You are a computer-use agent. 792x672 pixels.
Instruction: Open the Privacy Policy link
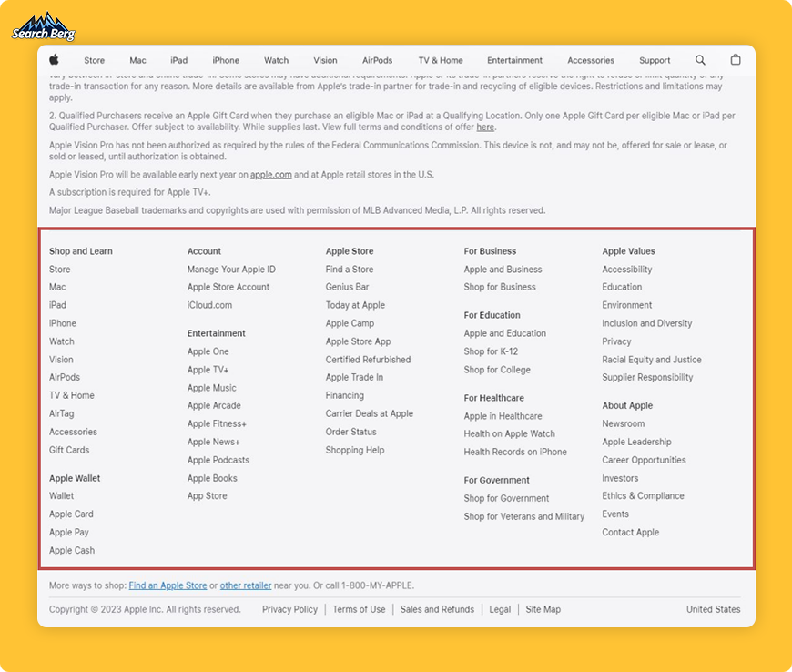(x=289, y=609)
